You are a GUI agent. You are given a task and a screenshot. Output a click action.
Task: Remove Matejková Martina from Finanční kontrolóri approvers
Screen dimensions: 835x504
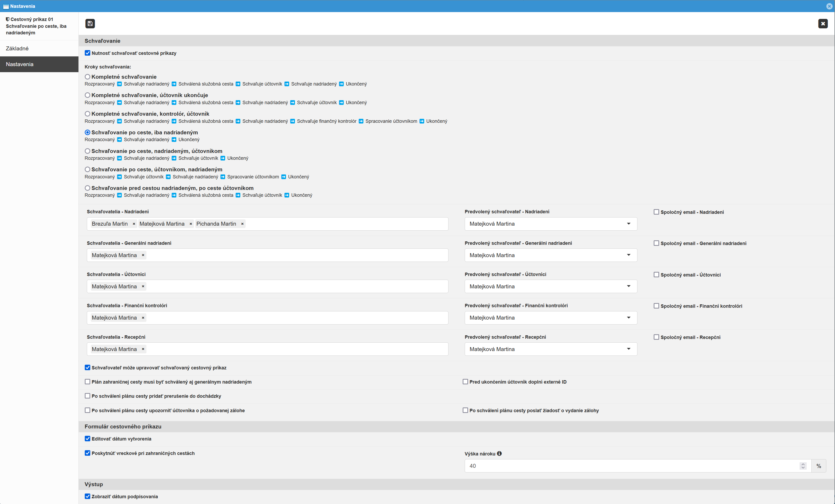(143, 318)
